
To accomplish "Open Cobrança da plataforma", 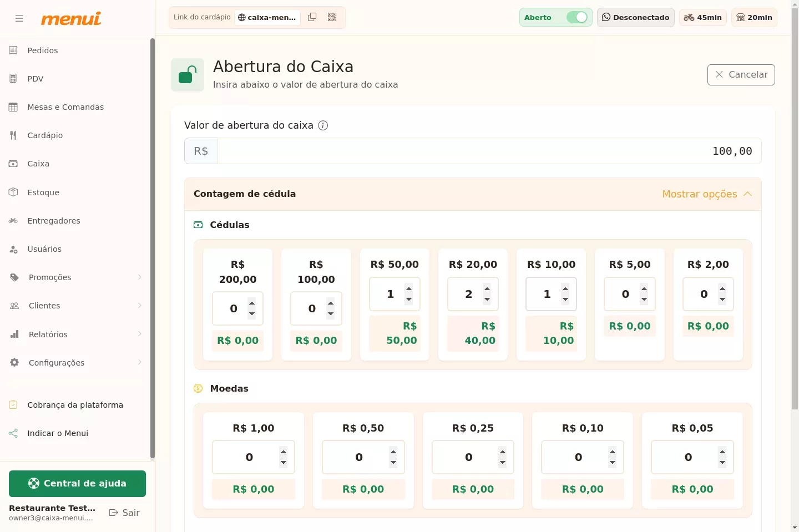I will 76,405.
